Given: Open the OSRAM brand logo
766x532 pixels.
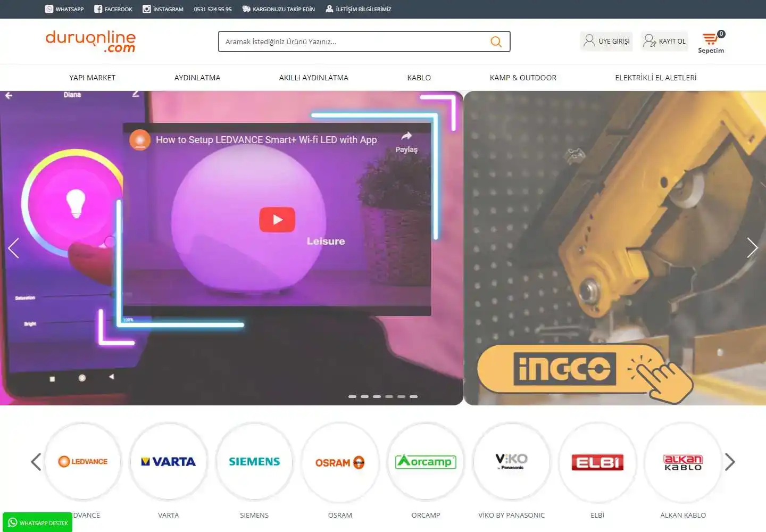Looking at the screenshot, I should pos(340,462).
